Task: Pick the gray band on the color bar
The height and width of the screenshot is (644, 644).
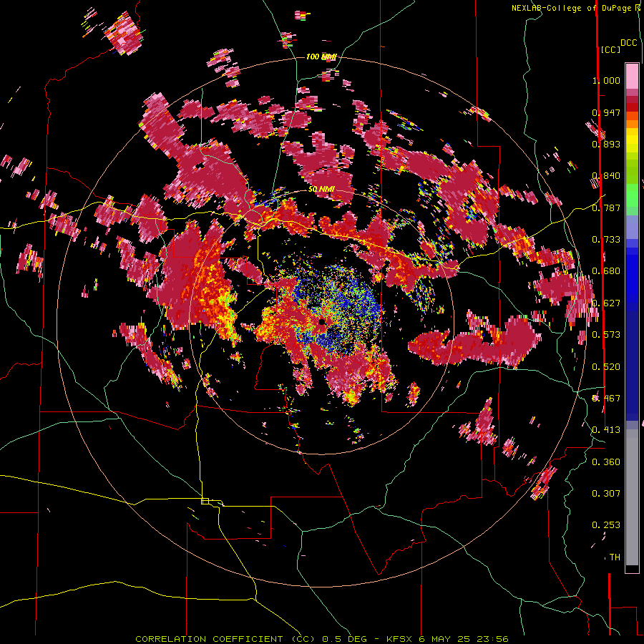Action: (x=632, y=497)
